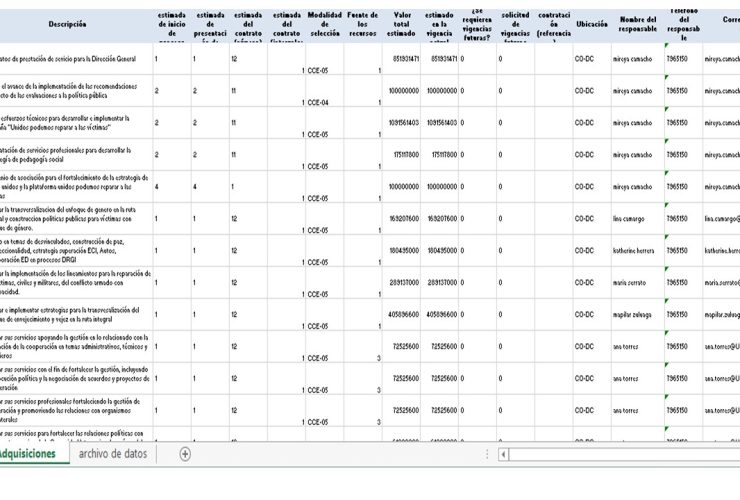Select 405896600 in the vigencia actual column
This screenshot has width=740, height=500.
coord(439,314)
